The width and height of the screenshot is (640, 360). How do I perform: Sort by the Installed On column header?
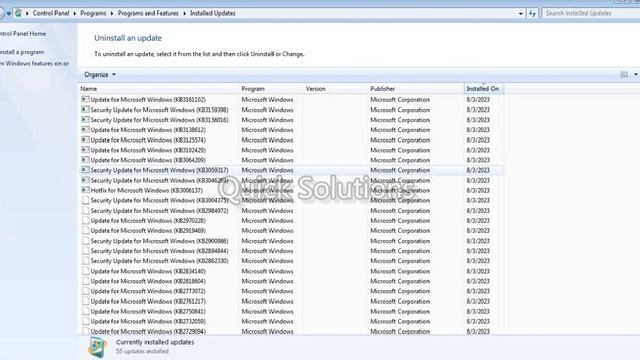[484, 89]
